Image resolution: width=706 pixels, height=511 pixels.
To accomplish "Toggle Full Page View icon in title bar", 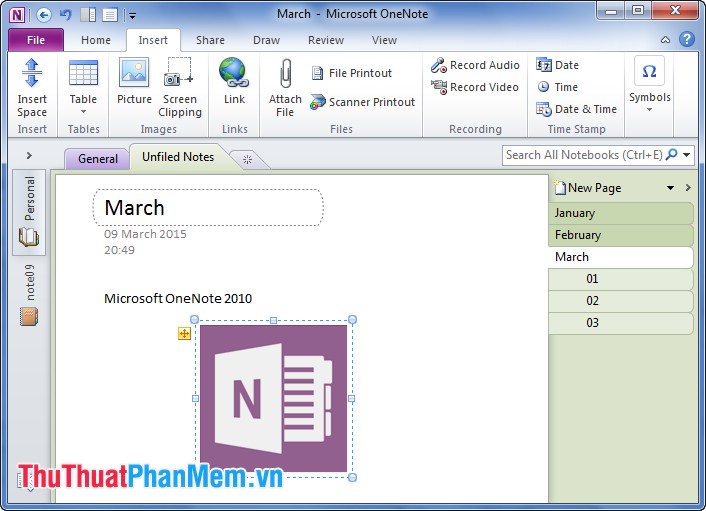I will tap(109, 15).
